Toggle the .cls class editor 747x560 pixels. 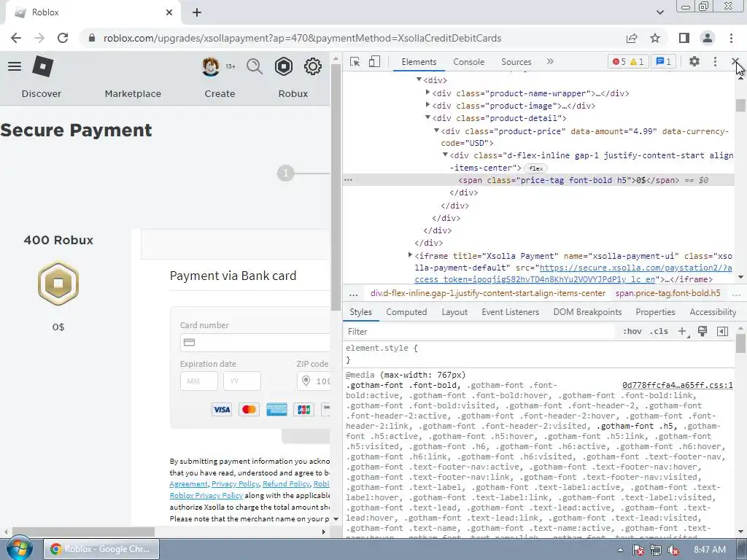click(659, 332)
